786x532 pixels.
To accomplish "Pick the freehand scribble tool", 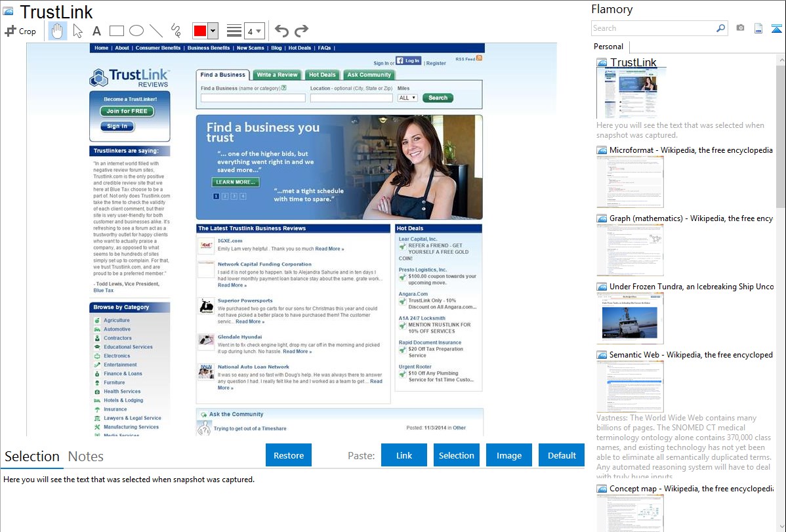I will 176,31.
